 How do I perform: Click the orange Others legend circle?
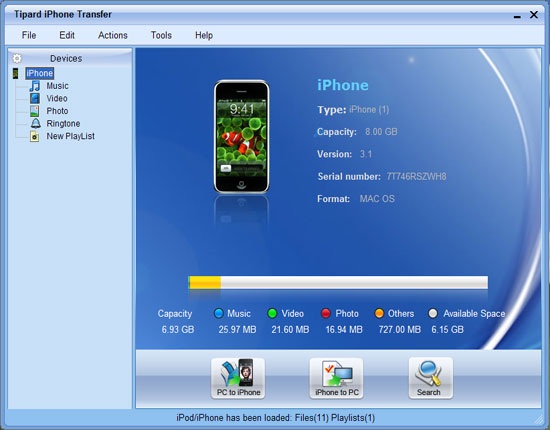click(379, 313)
